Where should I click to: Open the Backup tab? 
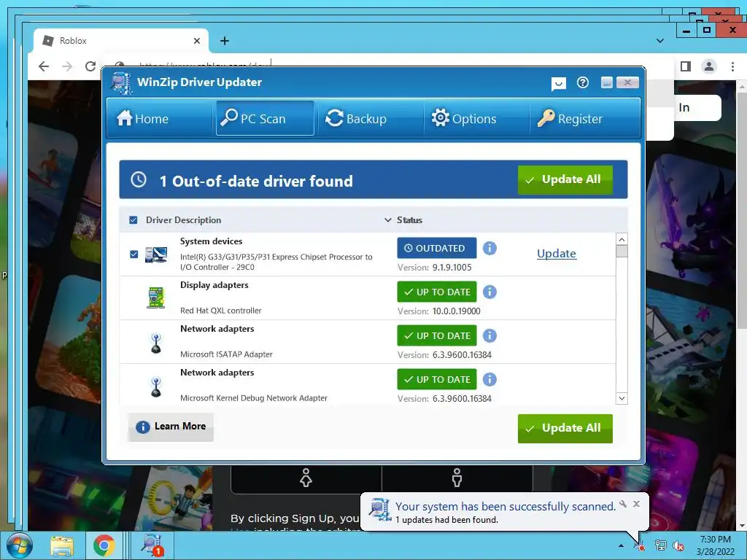tap(356, 118)
